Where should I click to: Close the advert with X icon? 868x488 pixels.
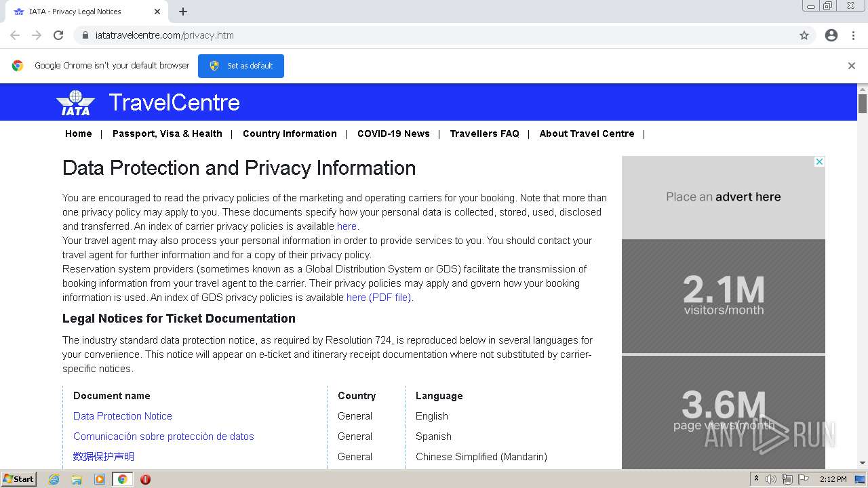click(x=819, y=161)
